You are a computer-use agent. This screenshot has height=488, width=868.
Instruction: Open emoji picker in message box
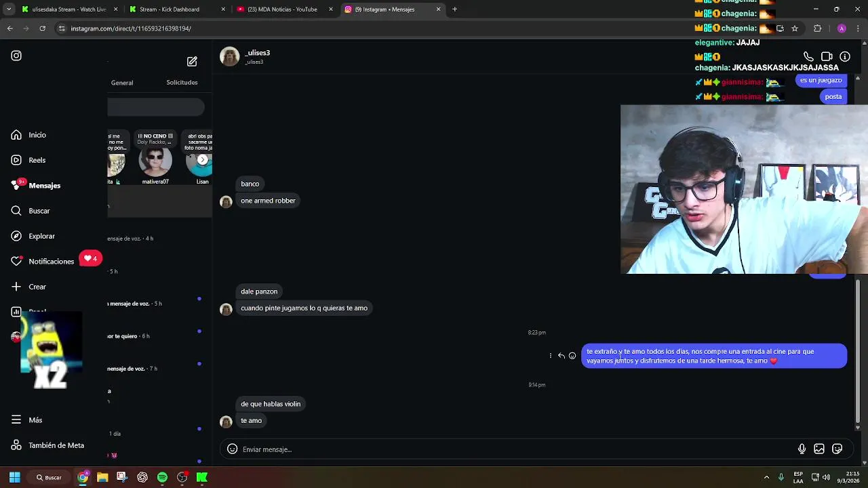coord(232,449)
